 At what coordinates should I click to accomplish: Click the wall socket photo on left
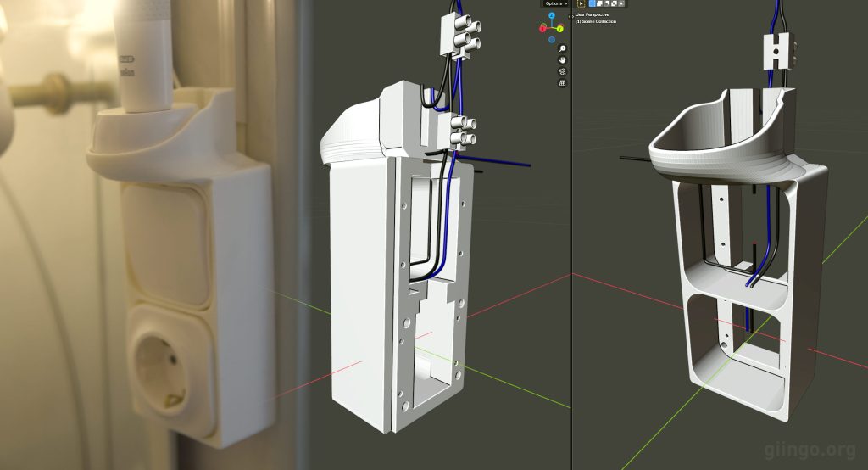pos(161,373)
